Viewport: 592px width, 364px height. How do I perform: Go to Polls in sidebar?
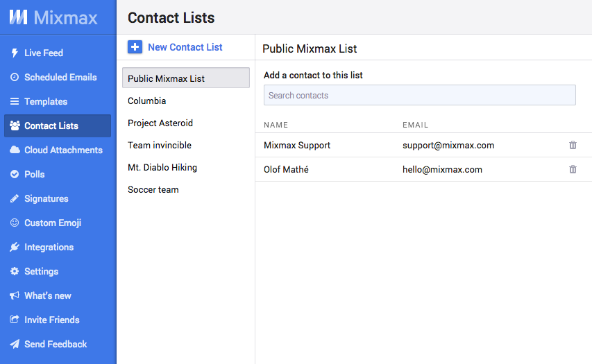34,174
